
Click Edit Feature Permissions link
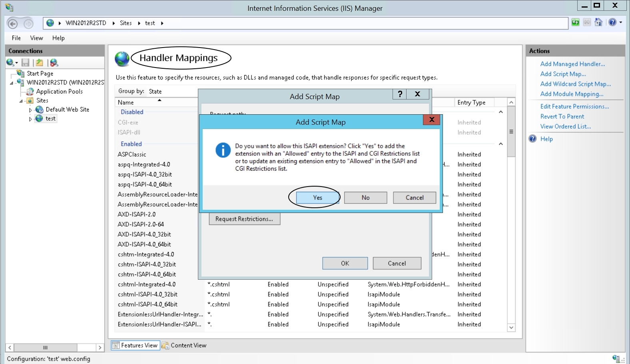[575, 106]
